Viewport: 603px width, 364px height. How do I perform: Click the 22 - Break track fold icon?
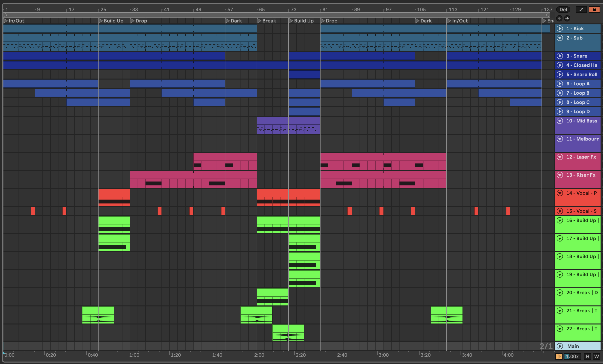560,329
